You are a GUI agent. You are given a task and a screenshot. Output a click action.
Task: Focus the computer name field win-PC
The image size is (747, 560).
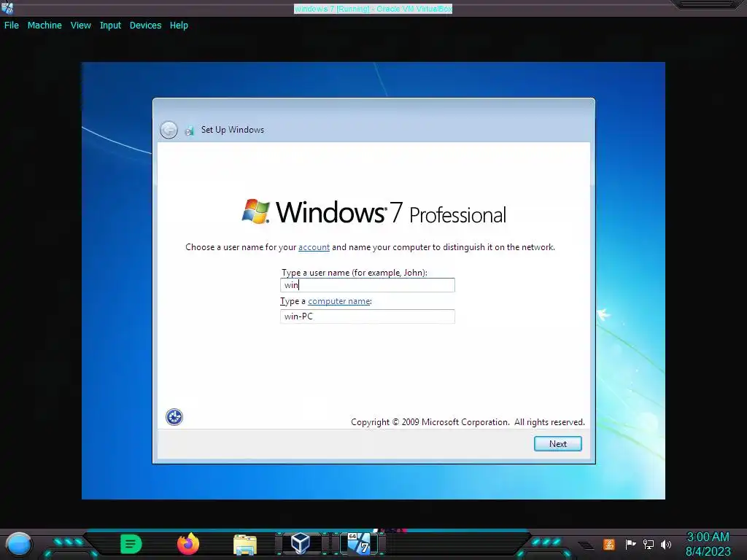pos(368,316)
